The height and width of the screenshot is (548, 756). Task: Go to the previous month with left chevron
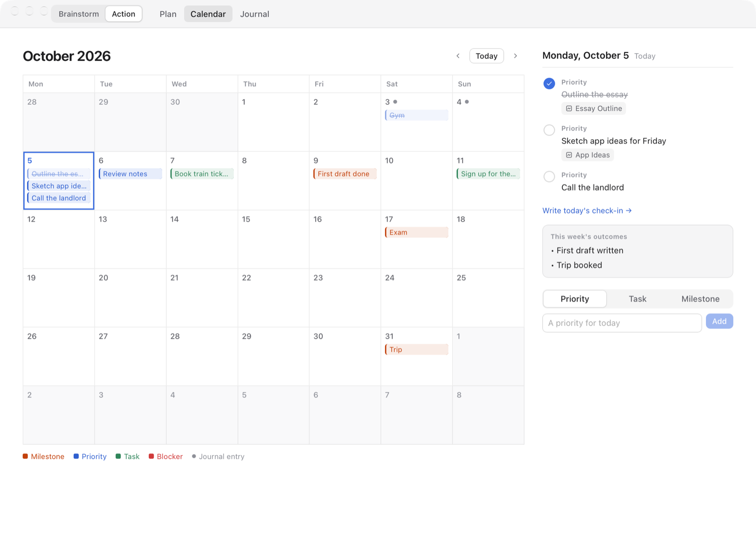coord(458,56)
